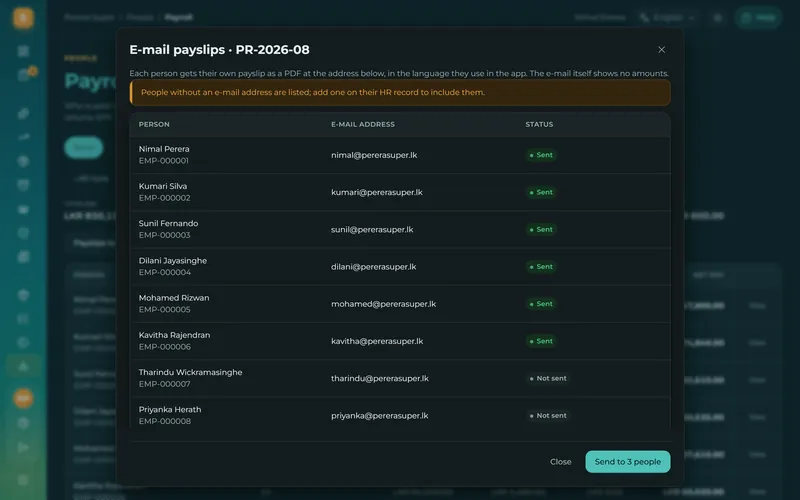Select the STATUS column header

click(x=539, y=124)
